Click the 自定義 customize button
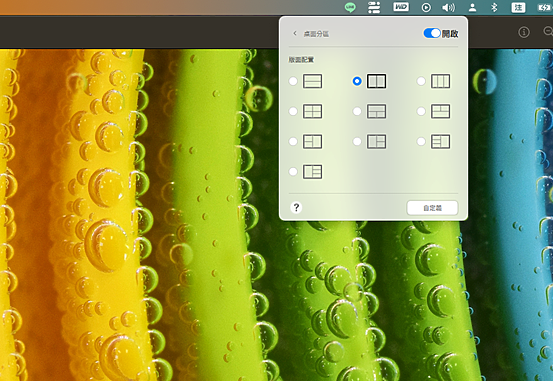 pyautogui.click(x=432, y=208)
